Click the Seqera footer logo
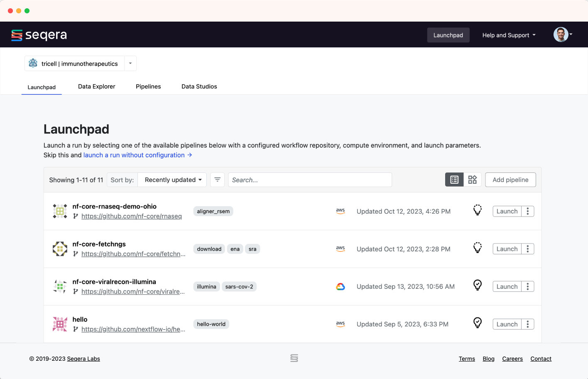This screenshot has width=588, height=379. click(294, 358)
